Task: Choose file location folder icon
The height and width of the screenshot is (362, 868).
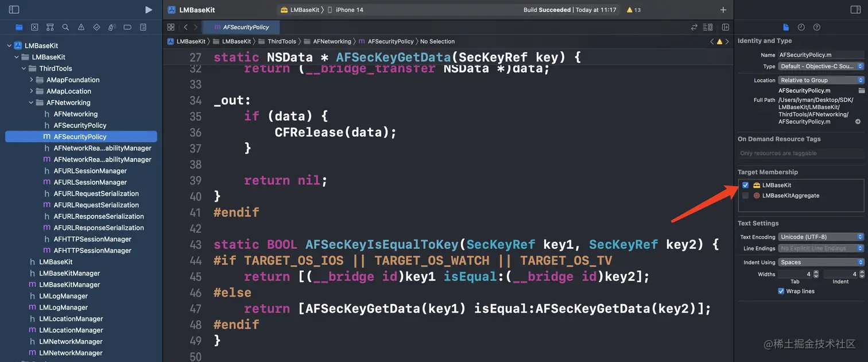Action: [x=861, y=91]
